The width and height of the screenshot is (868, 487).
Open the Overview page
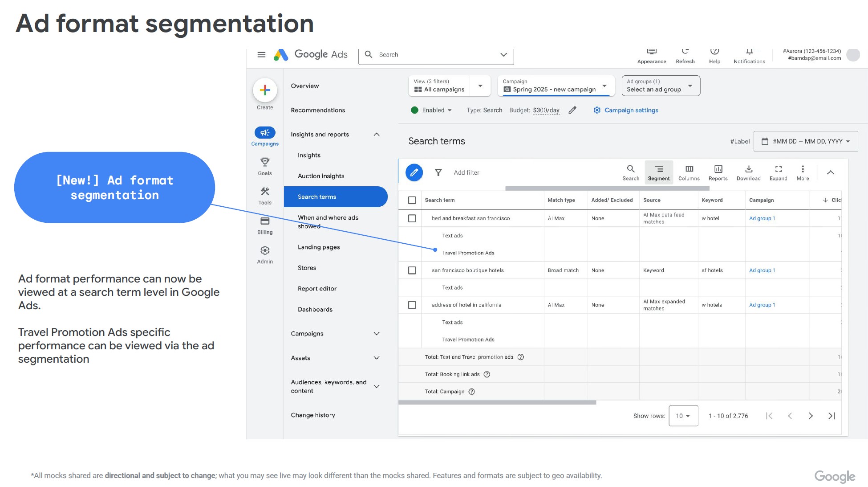click(305, 86)
